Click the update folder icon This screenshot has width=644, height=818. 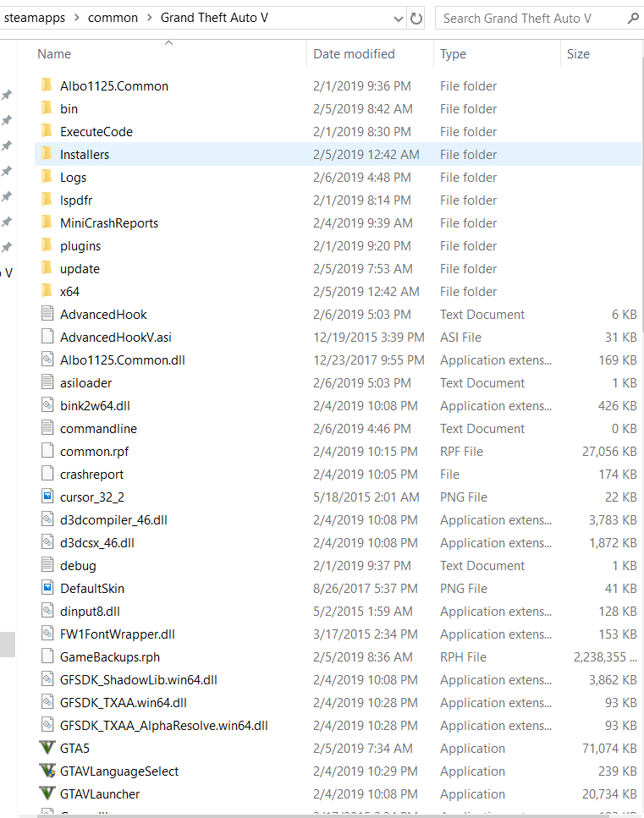[47, 268]
